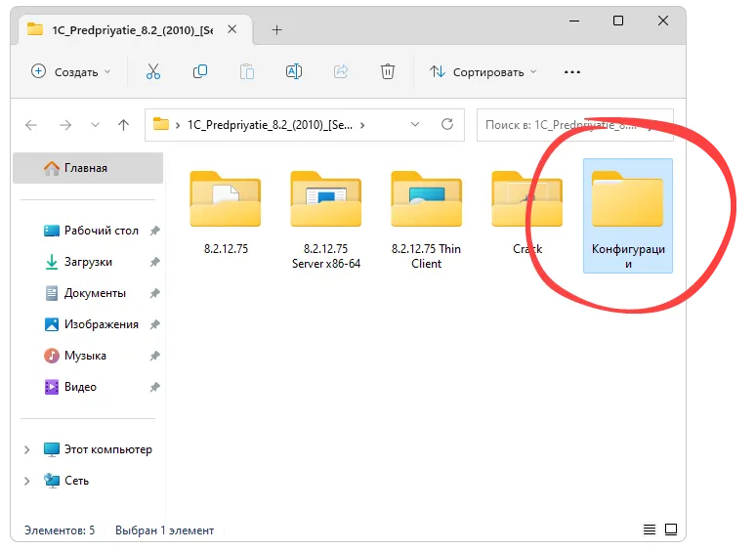
Task: Click the Paste clipboard icon
Action: click(247, 72)
